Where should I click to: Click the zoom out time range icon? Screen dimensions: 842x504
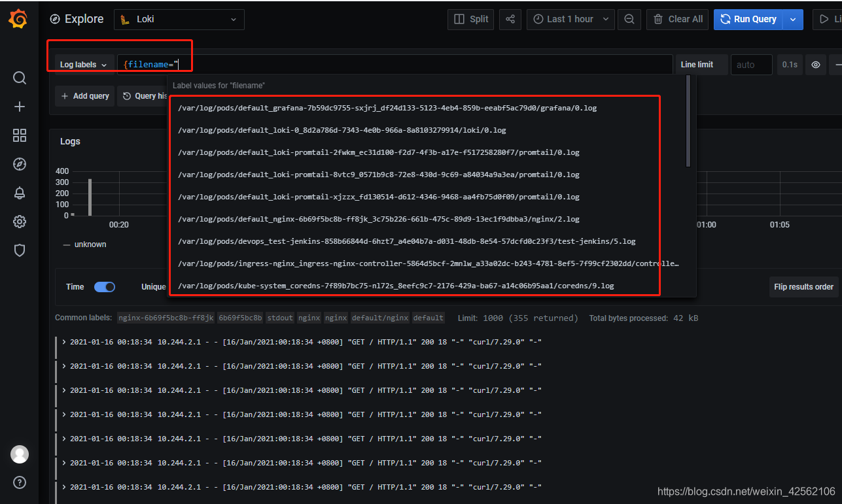629,19
